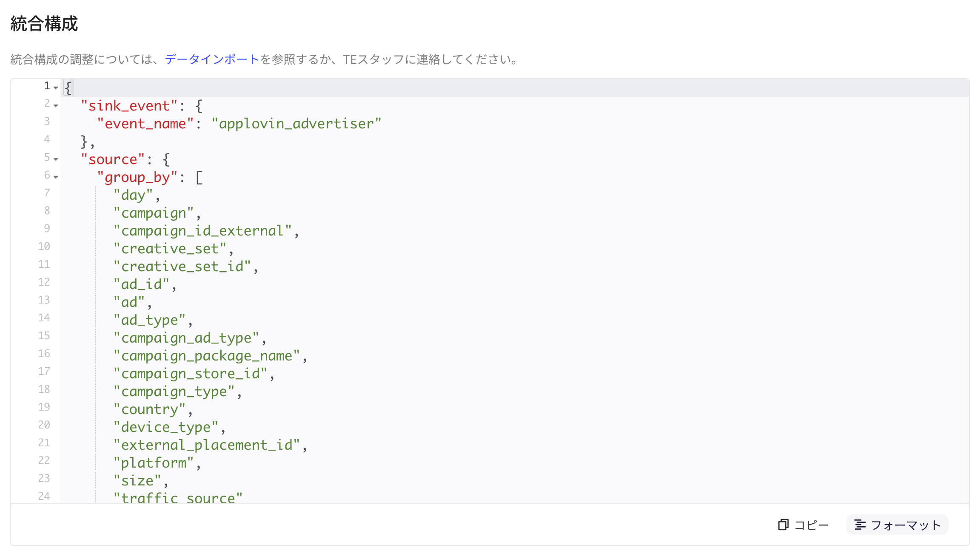Click the "day" entry on line 7

pos(133,195)
